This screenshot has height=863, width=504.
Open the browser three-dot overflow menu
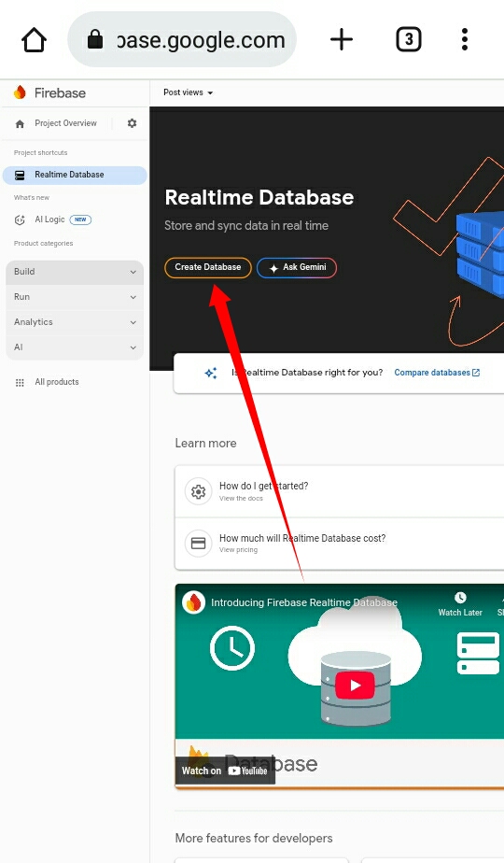[465, 39]
